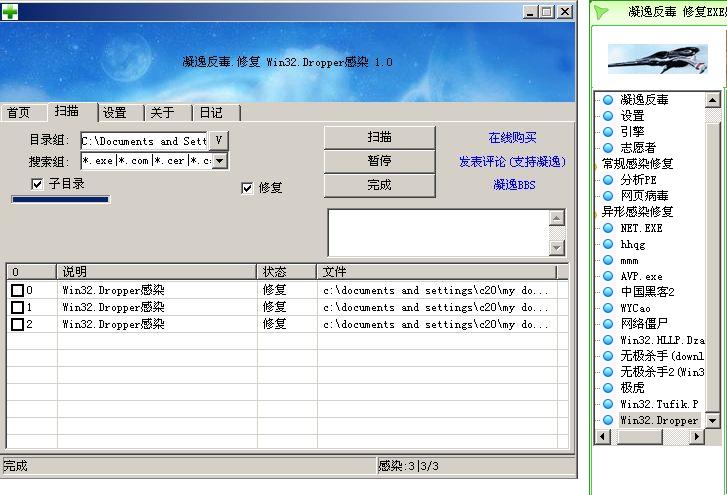This screenshot has width=727, height=495.
Task: Click the blue bullet icon beside NET.EXE
Action: (608, 228)
